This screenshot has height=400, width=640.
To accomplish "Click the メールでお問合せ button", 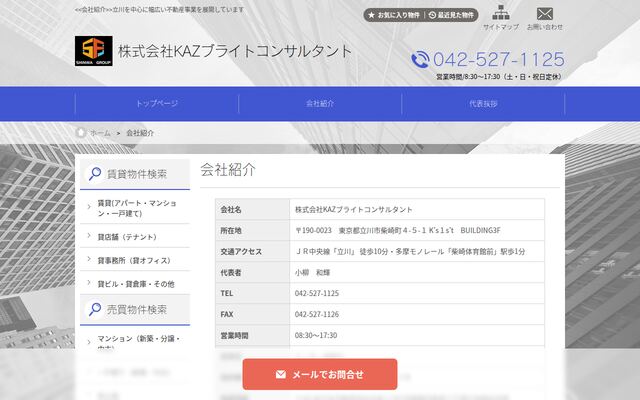I will pyautogui.click(x=320, y=374).
